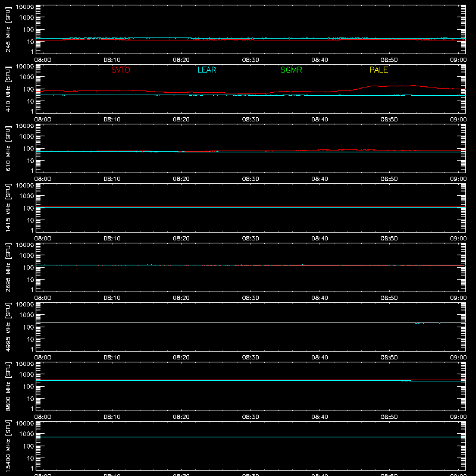Select the '15400 MHz [SFU]' axis title
The width and height of the screenshot is (476, 476).
click(8, 446)
